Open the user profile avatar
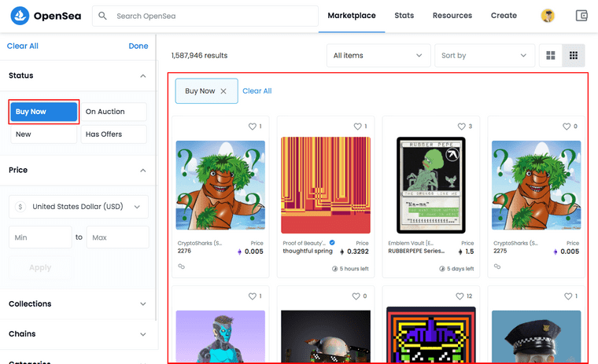 548,16
